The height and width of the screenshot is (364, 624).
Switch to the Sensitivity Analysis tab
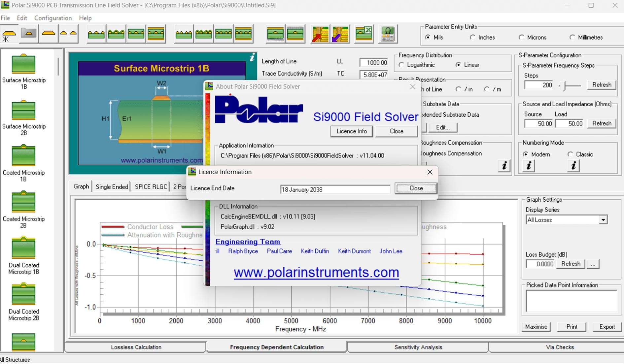pos(418,347)
